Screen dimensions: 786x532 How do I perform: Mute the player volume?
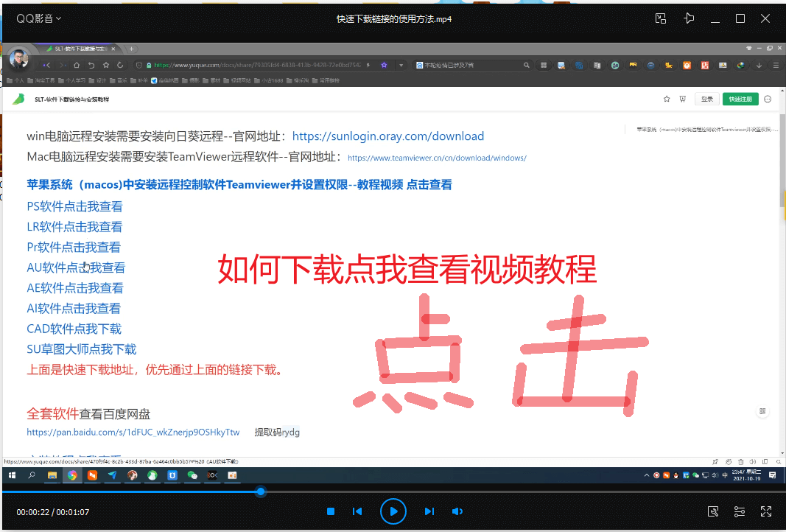tap(457, 511)
